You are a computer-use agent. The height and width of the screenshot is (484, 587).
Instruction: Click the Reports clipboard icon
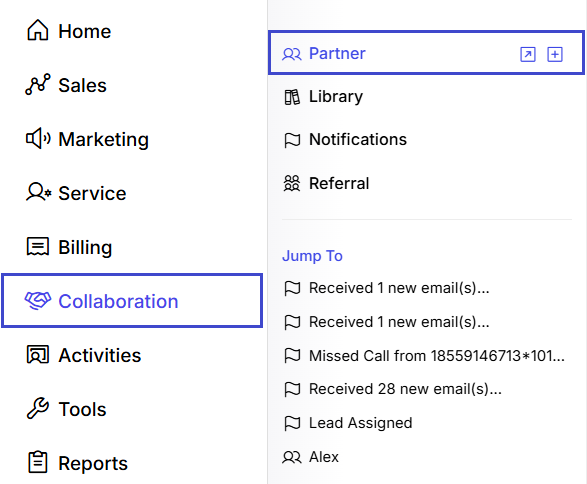(37, 462)
